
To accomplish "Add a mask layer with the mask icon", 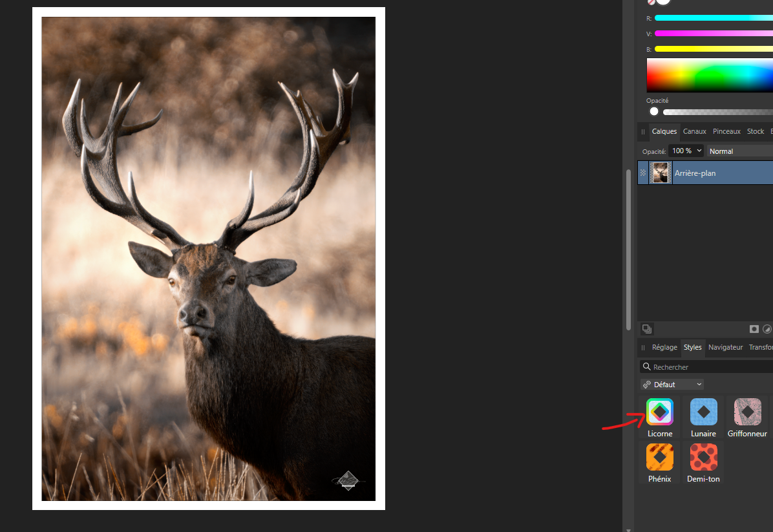I will [x=754, y=329].
